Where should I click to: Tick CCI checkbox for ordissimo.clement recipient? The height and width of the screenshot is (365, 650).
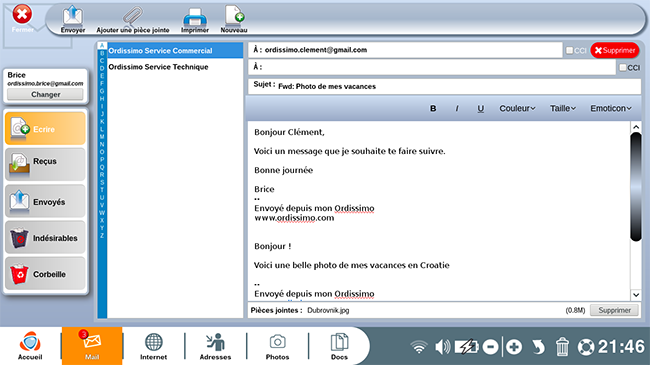pyautogui.click(x=570, y=50)
